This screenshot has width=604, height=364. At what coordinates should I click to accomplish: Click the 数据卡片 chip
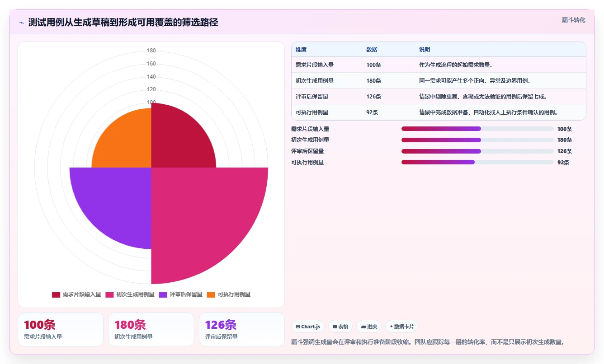(402, 327)
